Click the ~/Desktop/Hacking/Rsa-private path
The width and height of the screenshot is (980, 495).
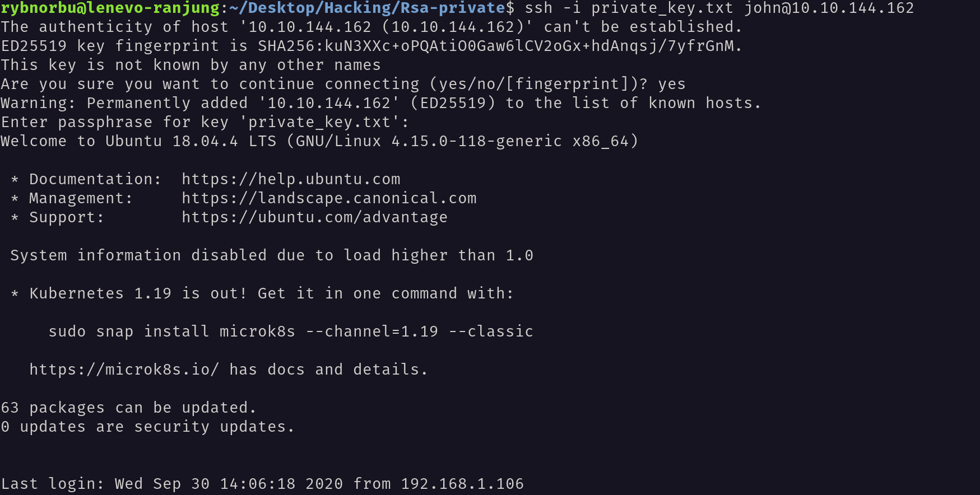click(x=367, y=8)
